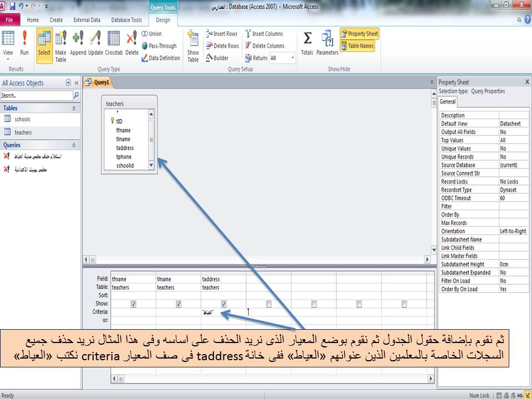Open the All Access Objects dropdown menu
Viewport: 532px width, 399px height.
pos(68,83)
